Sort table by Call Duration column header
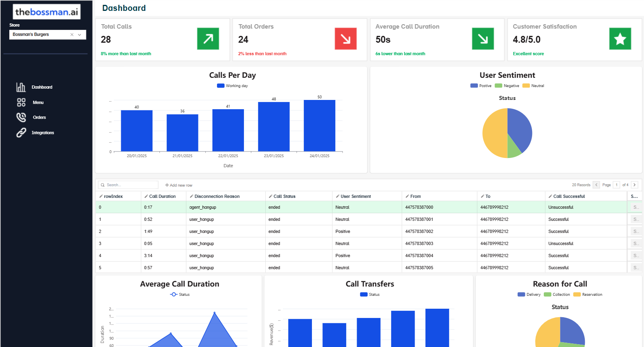This screenshot has width=644, height=347. click(x=162, y=196)
